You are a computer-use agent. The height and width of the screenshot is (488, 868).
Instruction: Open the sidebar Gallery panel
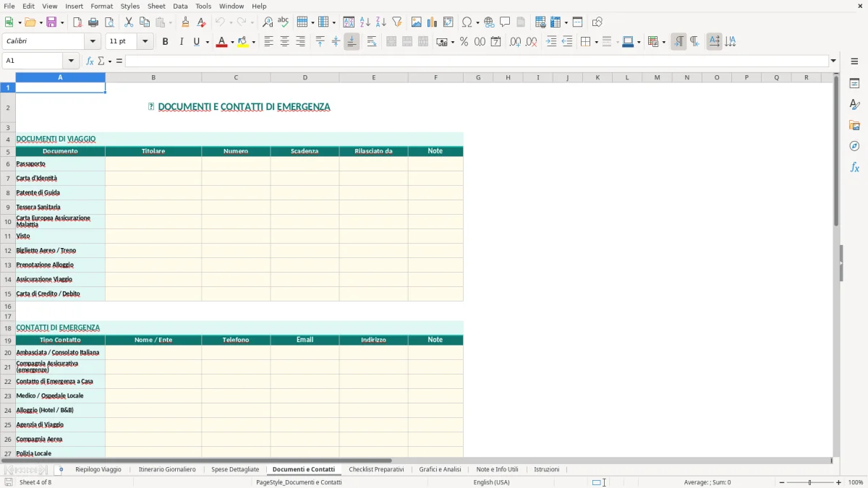[854, 126]
